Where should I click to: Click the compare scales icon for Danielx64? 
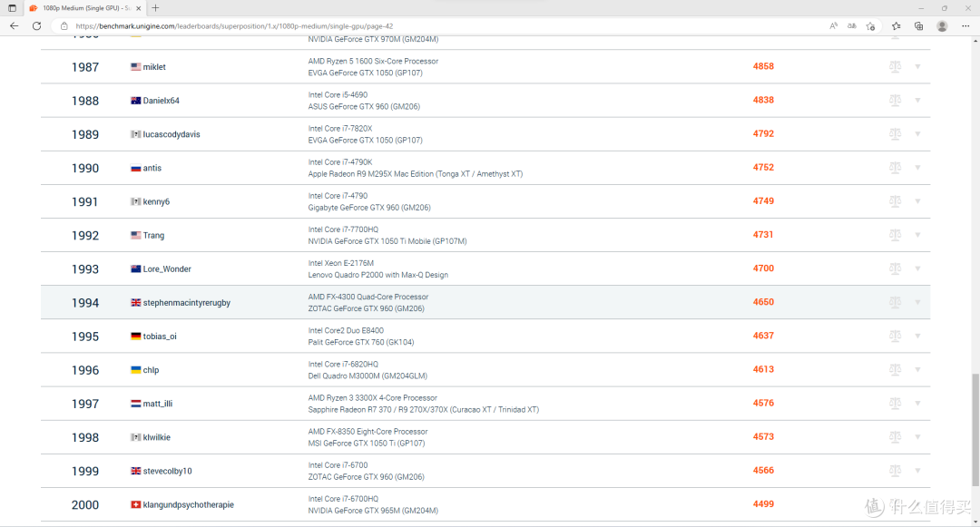point(895,100)
